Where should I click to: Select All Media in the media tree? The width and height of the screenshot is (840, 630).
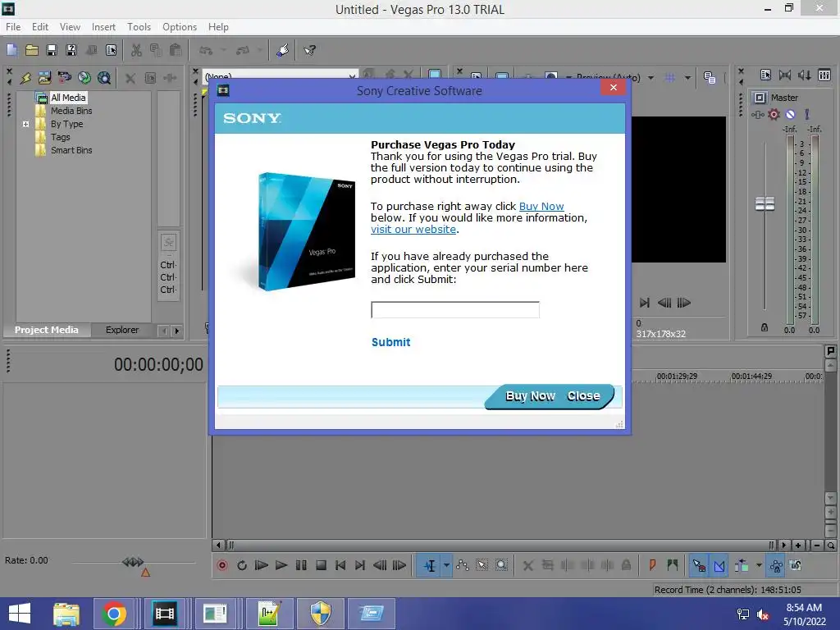coord(68,98)
